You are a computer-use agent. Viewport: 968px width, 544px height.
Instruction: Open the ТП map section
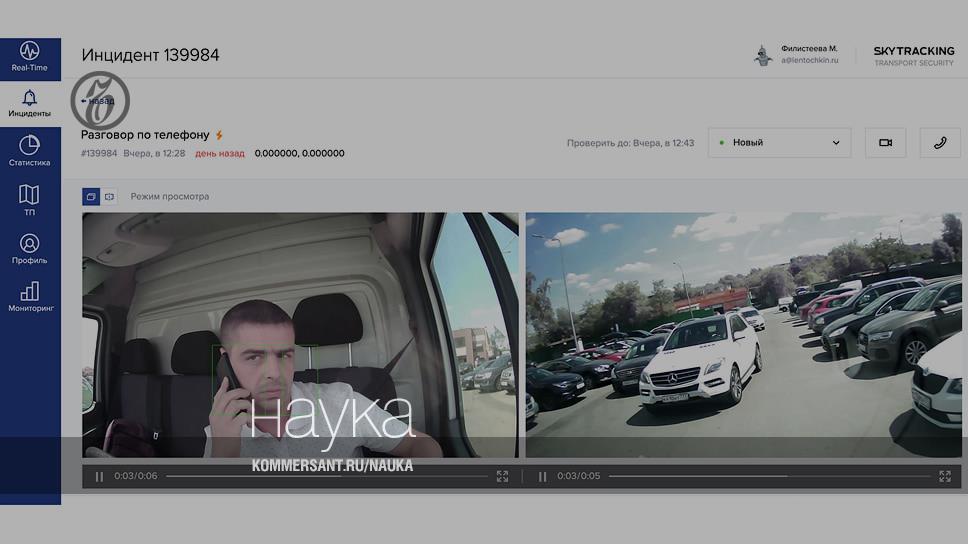tap(30, 200)
